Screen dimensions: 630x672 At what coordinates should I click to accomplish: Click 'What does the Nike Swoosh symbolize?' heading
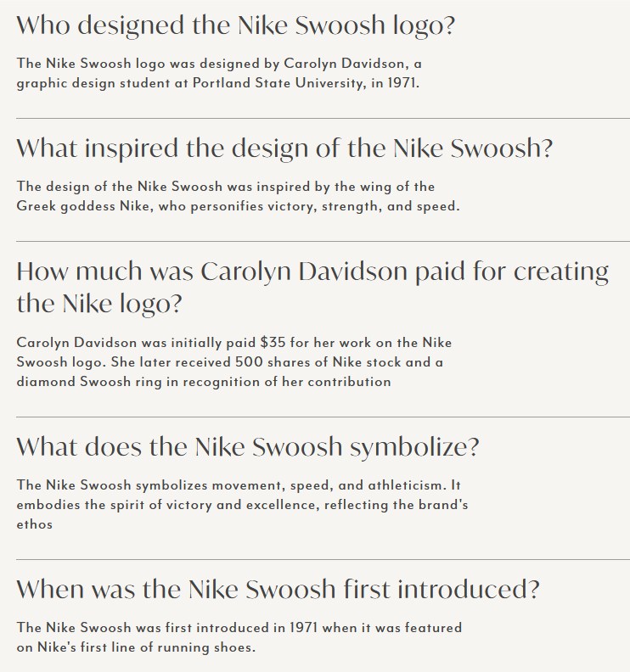(248, 446)
